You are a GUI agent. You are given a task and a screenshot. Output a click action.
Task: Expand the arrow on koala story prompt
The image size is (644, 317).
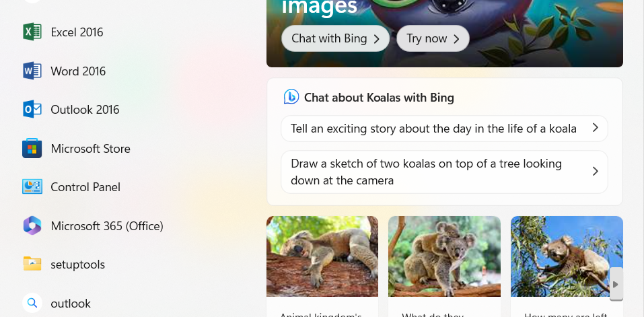click(x=595, y=128)
